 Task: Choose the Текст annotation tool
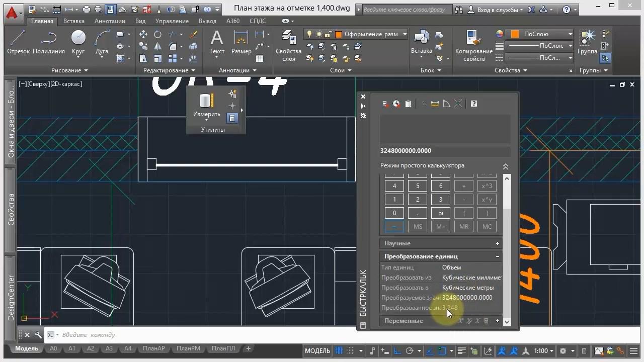(217, 42)
